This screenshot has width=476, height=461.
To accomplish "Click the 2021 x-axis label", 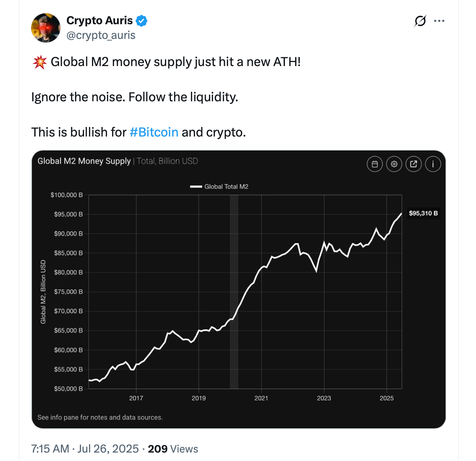I will point(261,398).
